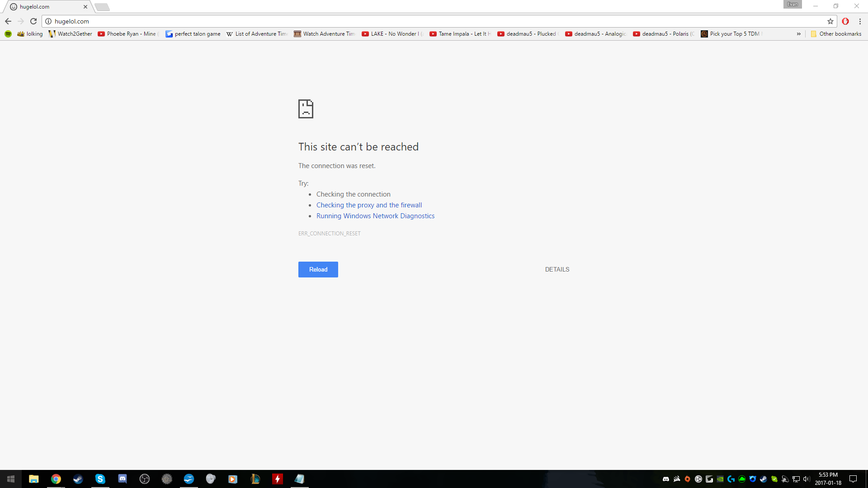Screen dimensions: 868x488
Task: Open the Chrome three-dot menu
Action: (860, 21)
